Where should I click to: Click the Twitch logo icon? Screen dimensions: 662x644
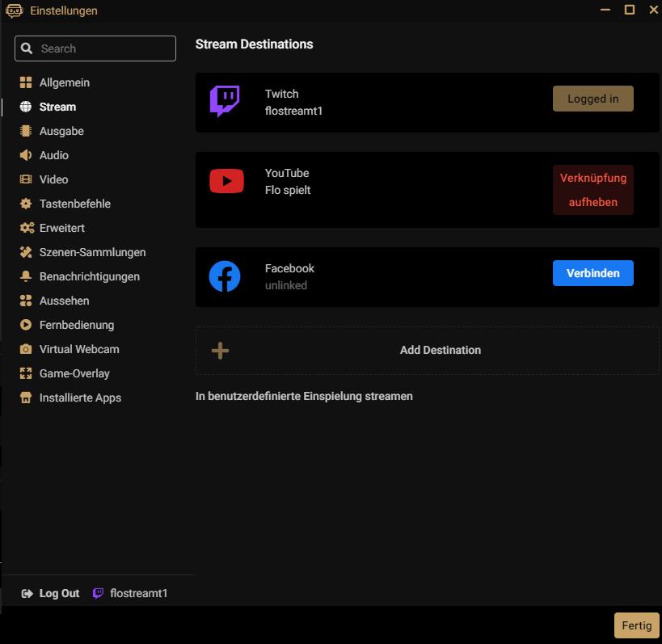click(x=225, y=102)
